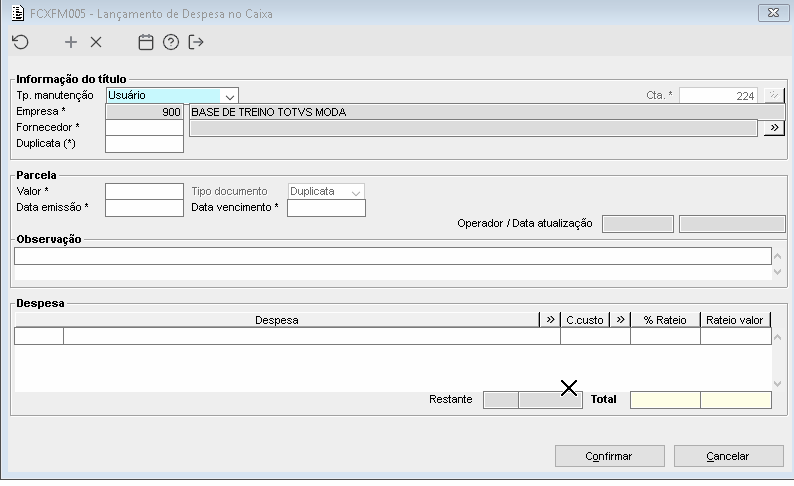The width and height of the screenshot is (794, 486).
Task: Click the Empresa code field 900
Action: point(144,112)
